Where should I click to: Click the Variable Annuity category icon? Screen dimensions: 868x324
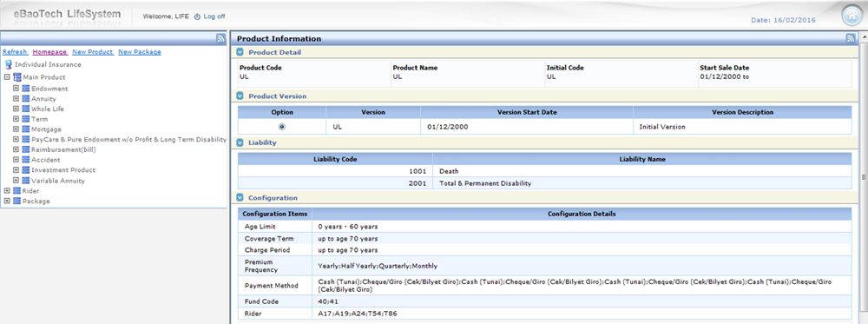point(25,181)
